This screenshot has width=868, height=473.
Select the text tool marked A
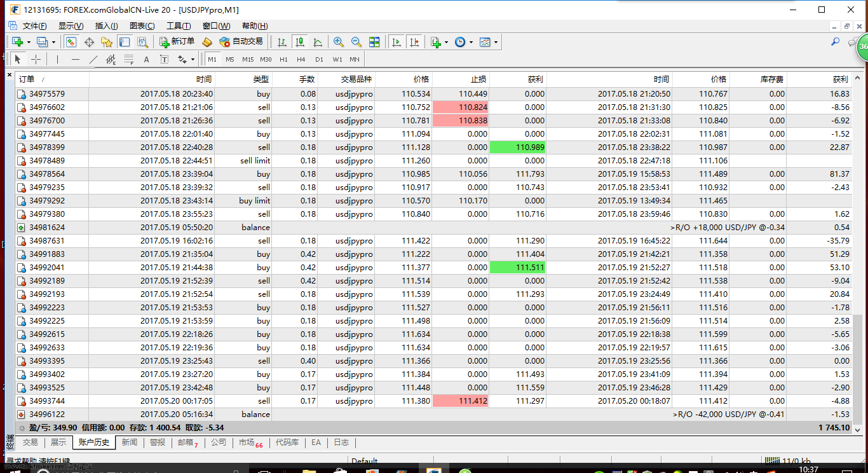[146, 59]
